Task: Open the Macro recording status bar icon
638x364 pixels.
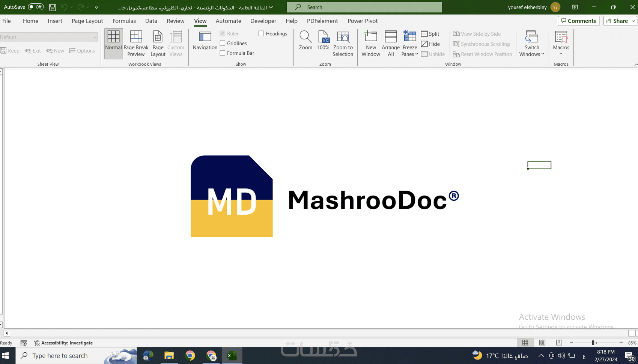Action: (x=24, y=343)
